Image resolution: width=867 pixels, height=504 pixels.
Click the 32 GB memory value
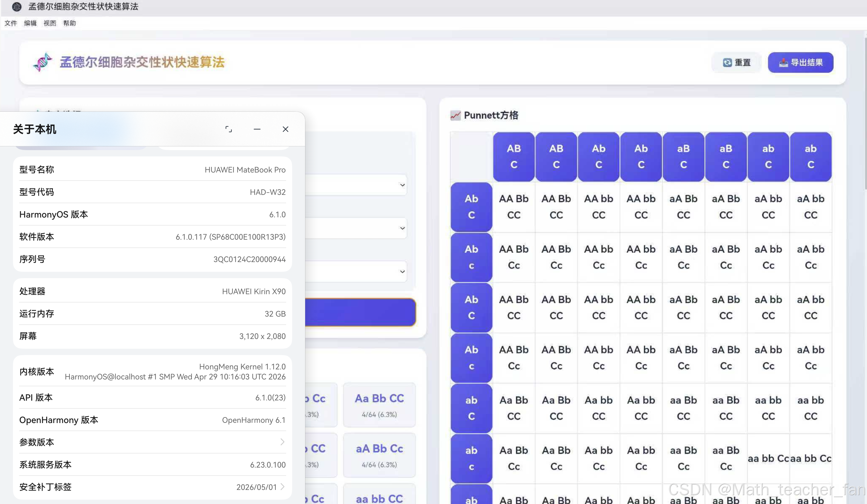coord(275,314)
